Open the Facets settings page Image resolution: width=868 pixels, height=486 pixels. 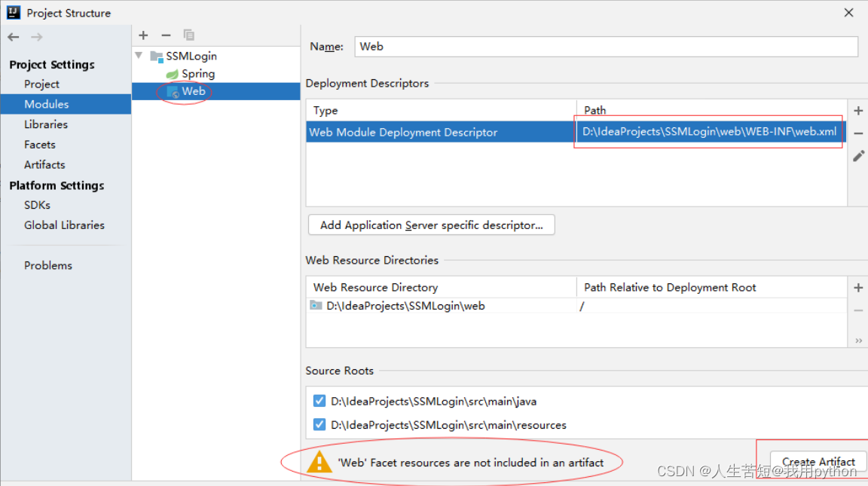pos(40,145)
